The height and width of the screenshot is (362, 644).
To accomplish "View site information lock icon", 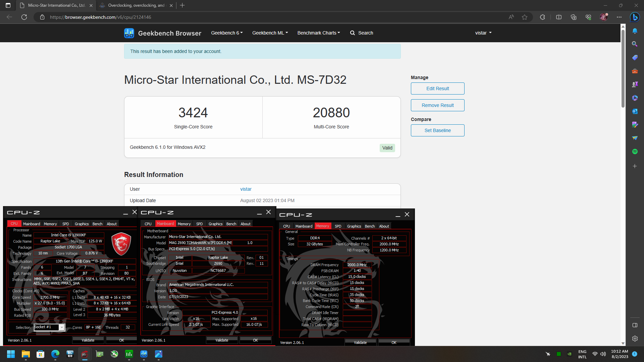I will click(x=42, y=17).
